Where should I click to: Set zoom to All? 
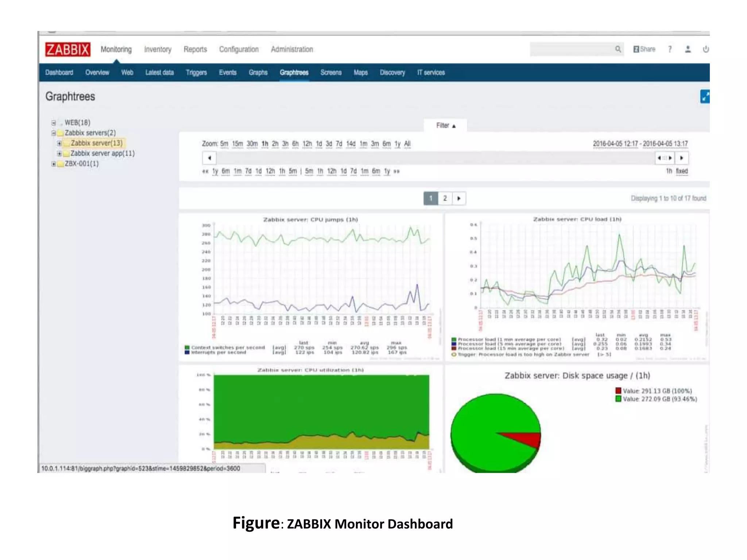[x=407, y=144]
